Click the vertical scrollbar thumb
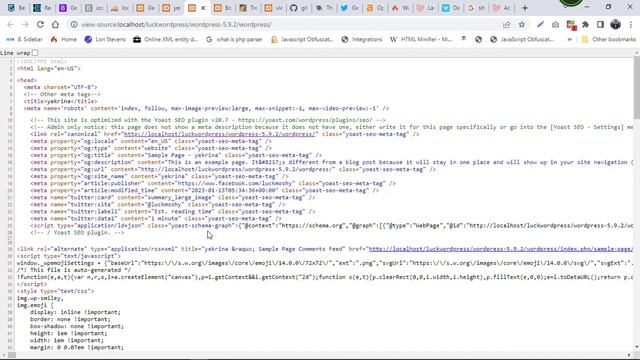 pyautogui.click(x=636, y=87)
